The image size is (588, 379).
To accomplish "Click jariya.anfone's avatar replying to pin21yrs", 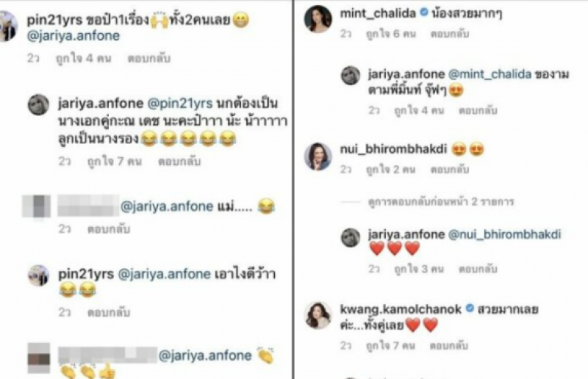I will coord(39,104).
